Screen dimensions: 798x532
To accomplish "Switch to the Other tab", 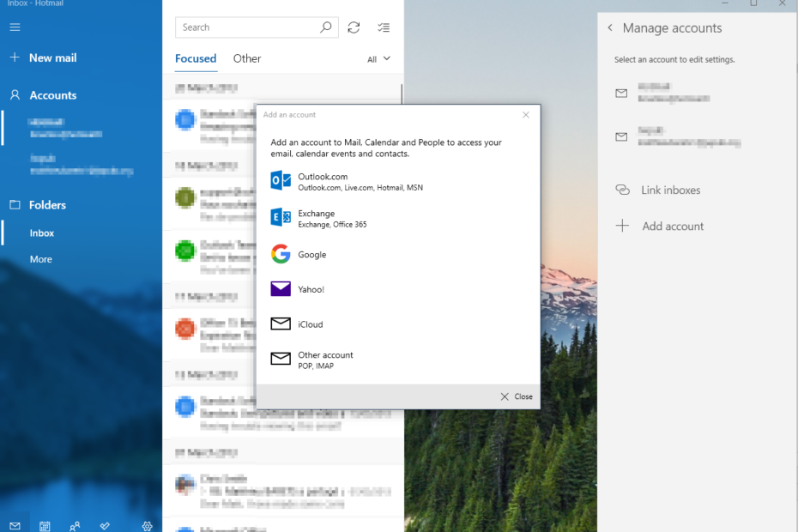I will point(247,58).
